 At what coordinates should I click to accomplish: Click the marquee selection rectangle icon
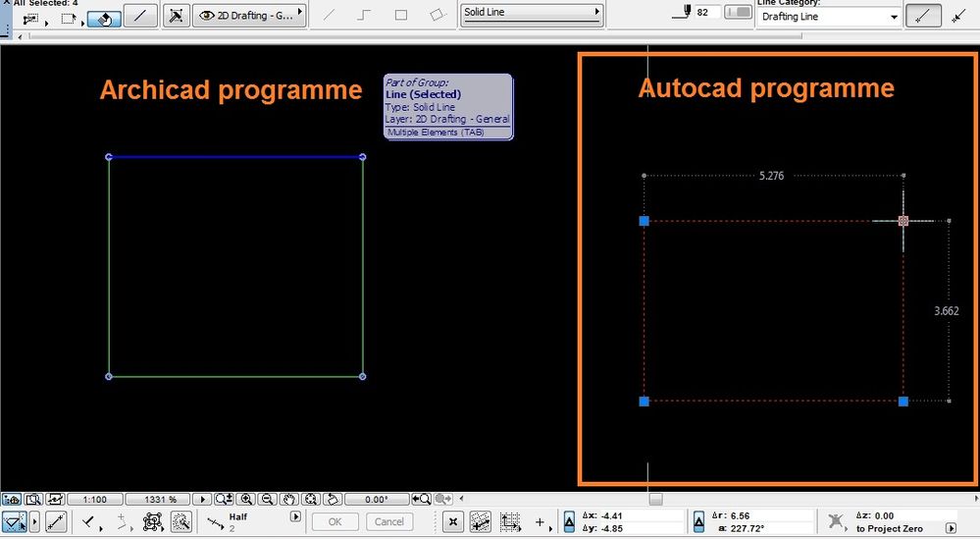(68, 19)
